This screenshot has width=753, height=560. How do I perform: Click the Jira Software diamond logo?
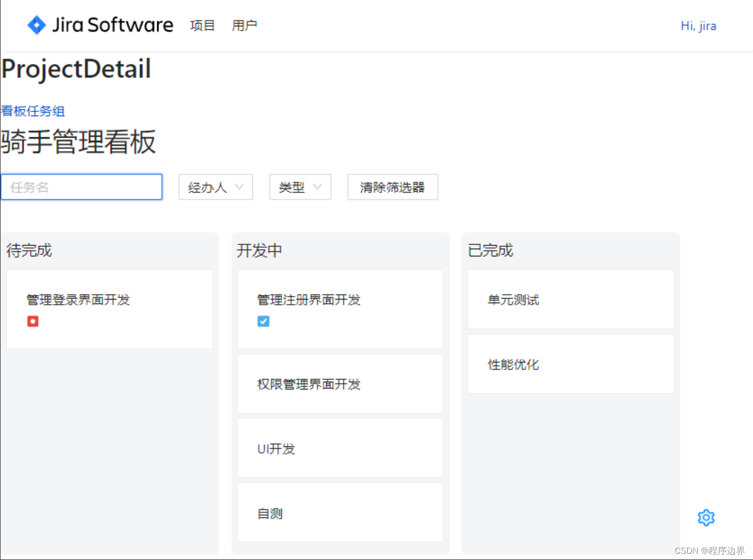[36, 25]
